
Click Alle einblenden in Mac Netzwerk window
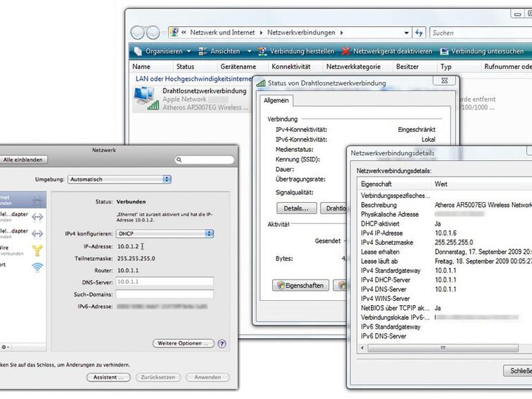pyautogui.click(x=23, y=159)
